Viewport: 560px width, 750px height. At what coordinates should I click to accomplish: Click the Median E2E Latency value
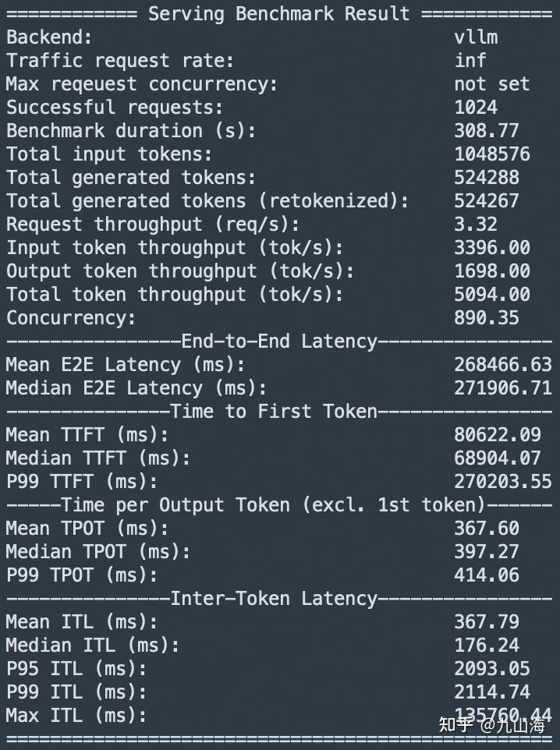[502, 387]
